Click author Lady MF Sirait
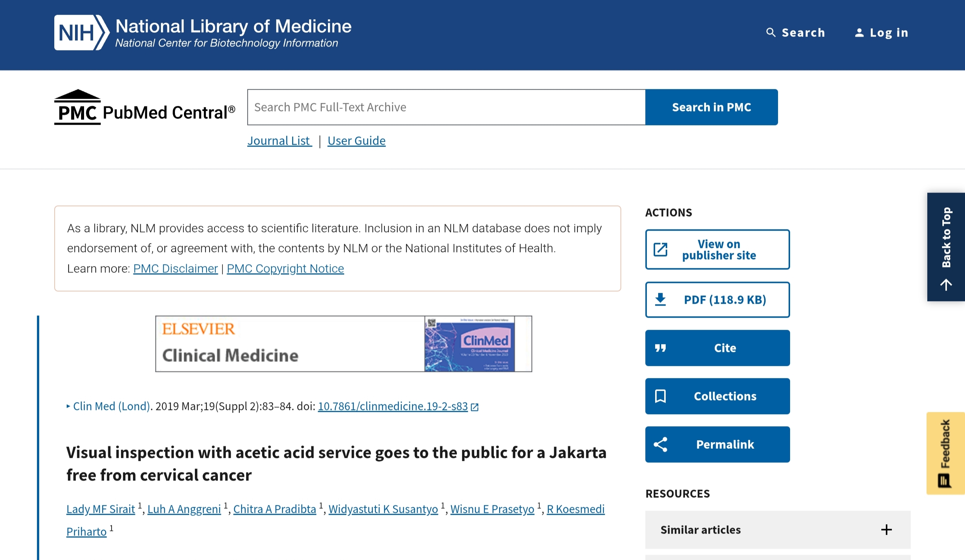 (x=101, y=509)
